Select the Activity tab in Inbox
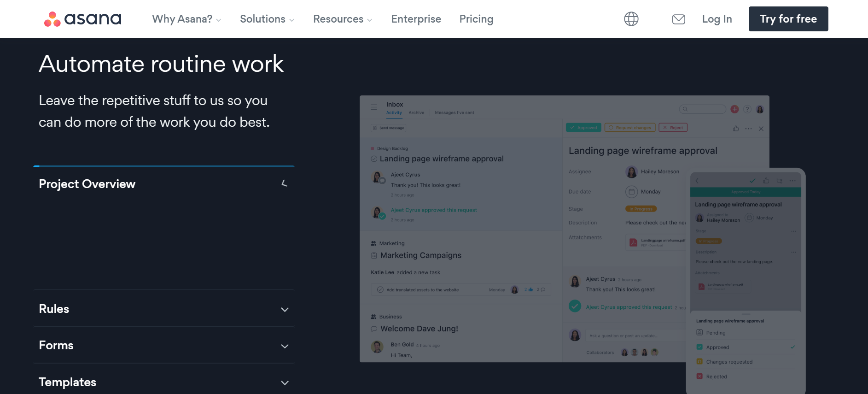 [394, 113]
